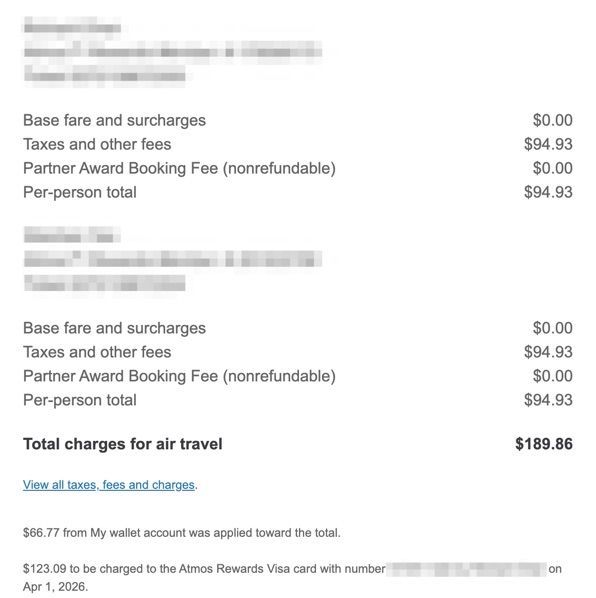Click second passenger's blurred long itinerary line
596x598 pixels.
pyautogui.click(x=173, y=259)
